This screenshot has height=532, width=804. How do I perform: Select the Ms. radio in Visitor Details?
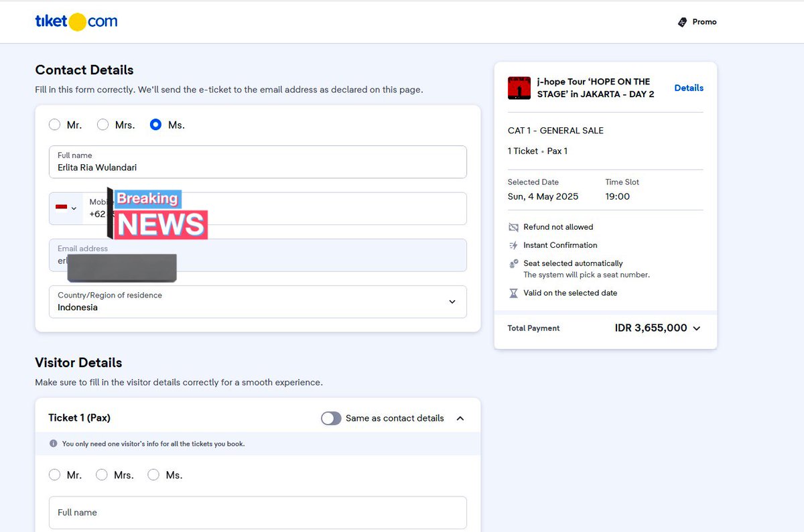click(x=153, y=475)
